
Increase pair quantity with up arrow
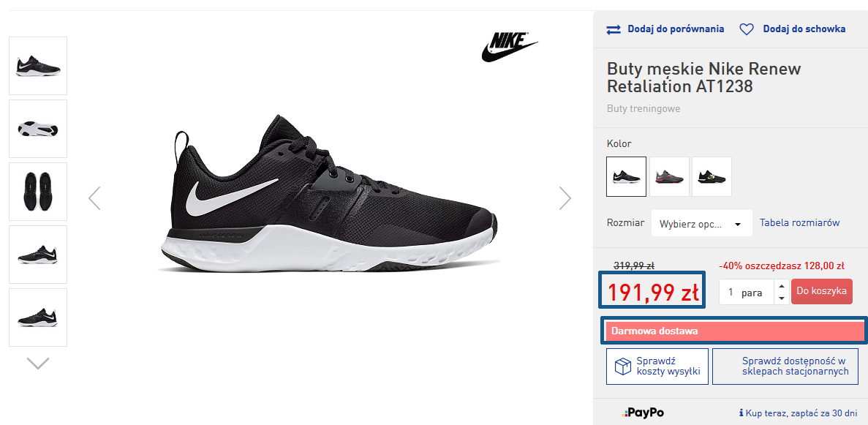coord(781,287)
